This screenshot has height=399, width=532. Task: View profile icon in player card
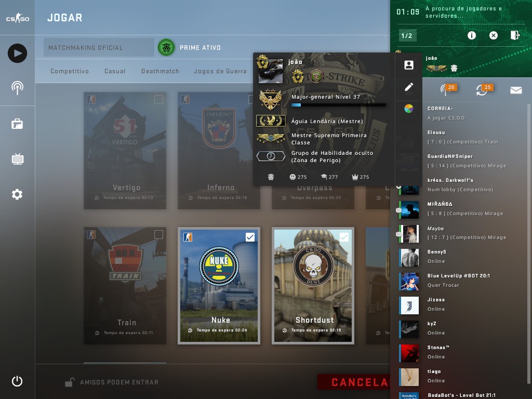409,65
